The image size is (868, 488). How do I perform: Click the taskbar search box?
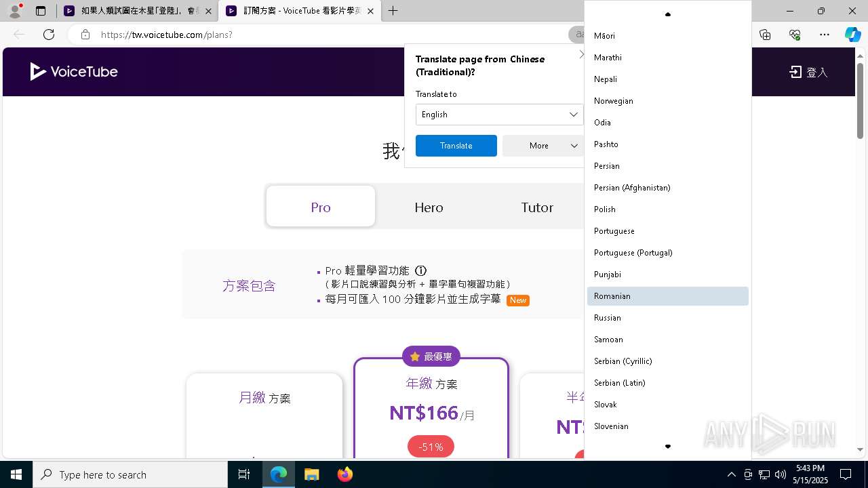click(130, 474)
